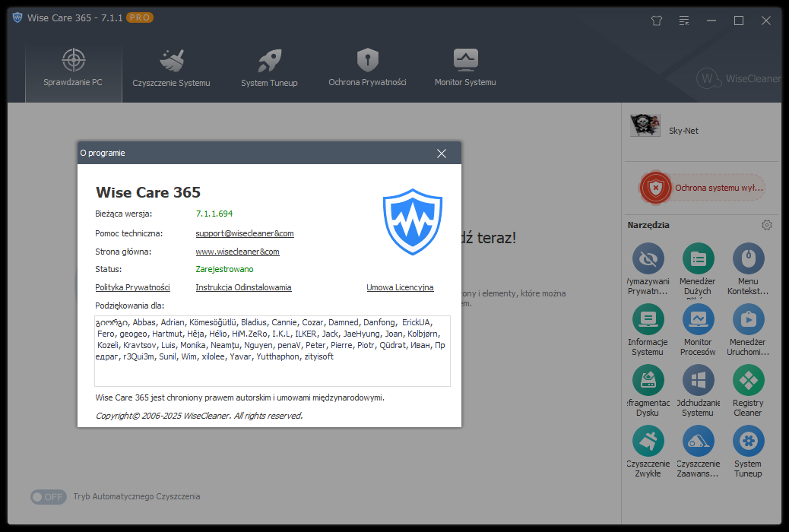Click the Wise Care 365 shield logo
The height and width of the screenshot is (532, 789).
(413, 222)
